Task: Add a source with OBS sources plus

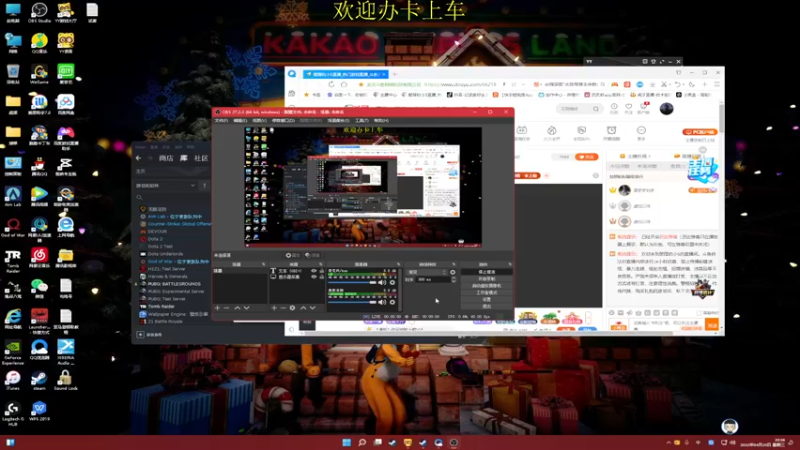Action: coord(274,308)
